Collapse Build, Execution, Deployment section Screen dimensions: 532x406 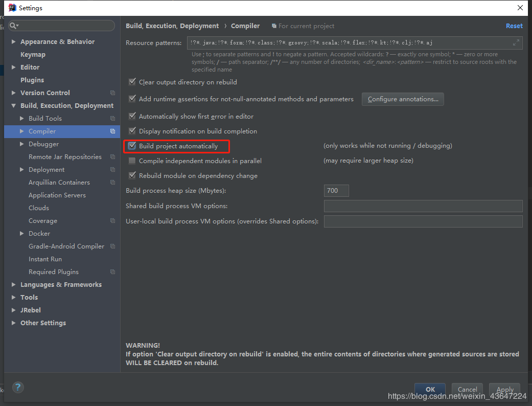[14, 105]
